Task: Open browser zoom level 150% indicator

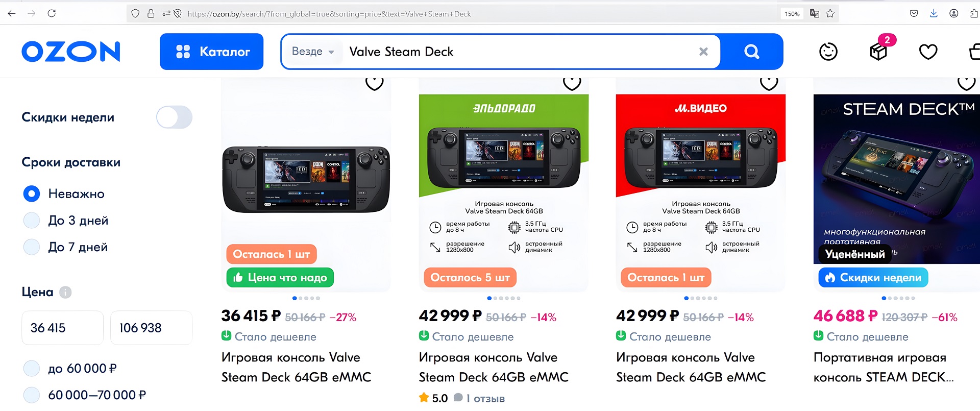Action: (x=792, y=14)
